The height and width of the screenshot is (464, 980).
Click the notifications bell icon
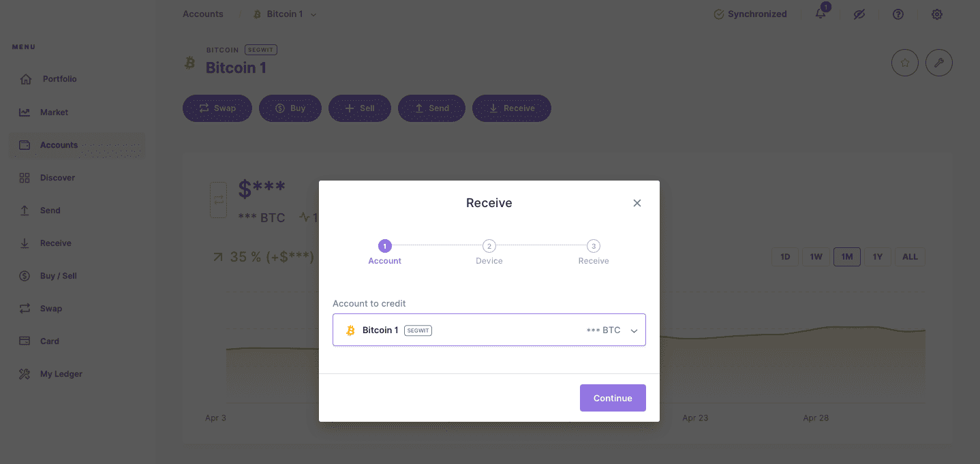(x=821, y=14)
